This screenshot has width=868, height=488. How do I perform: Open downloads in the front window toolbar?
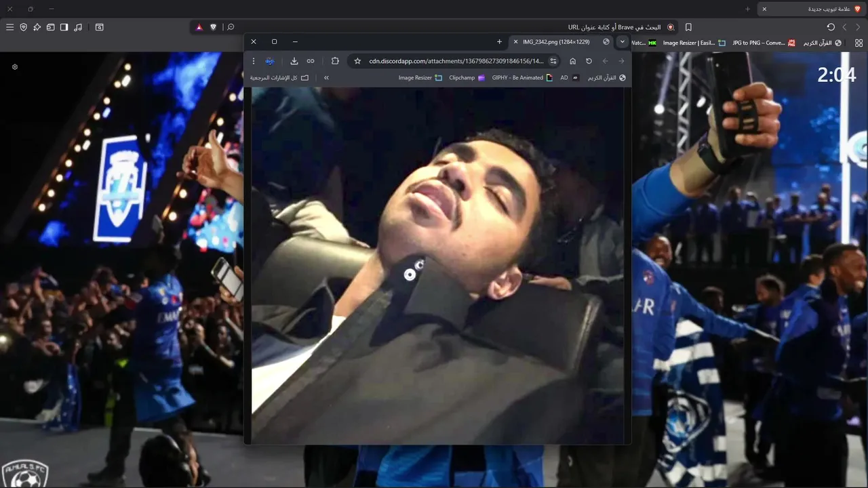click(294, 61)
